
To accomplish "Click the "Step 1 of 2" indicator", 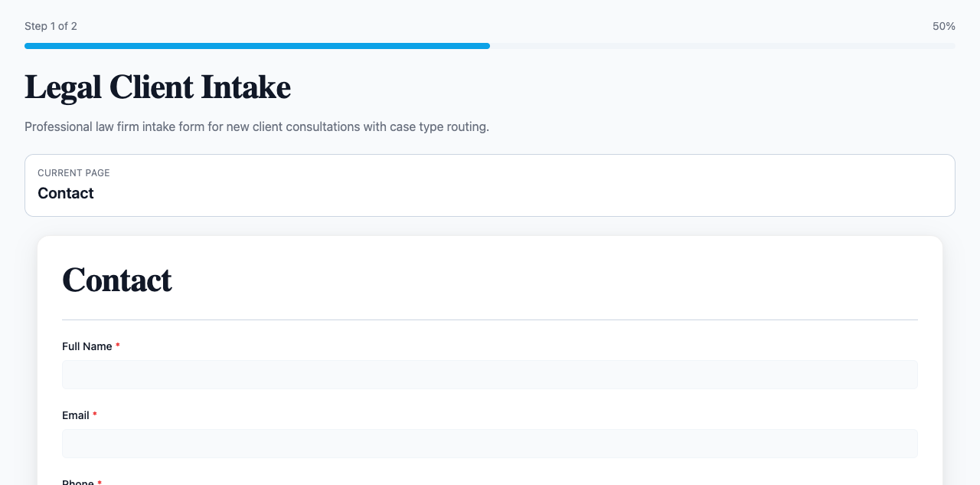I will pyautogui.click(x=51, y=26).
